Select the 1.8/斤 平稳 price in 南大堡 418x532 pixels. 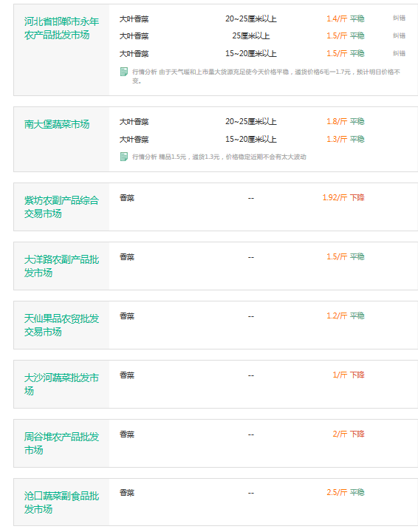[346, 121]
